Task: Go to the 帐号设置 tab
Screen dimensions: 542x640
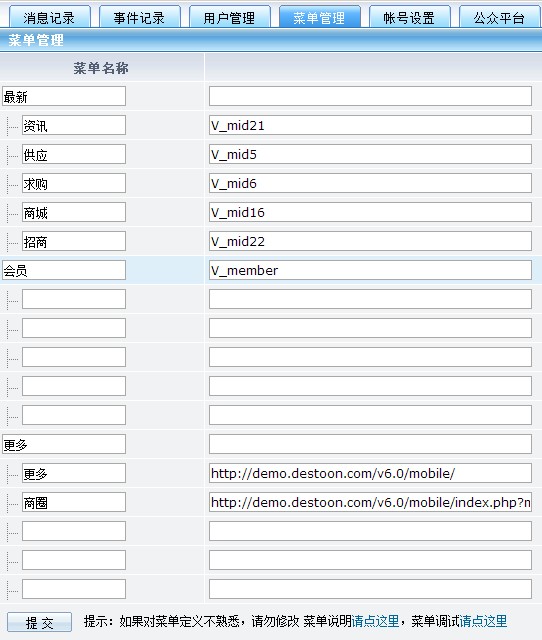Action: pyautogui.click(x=409, y=17)
